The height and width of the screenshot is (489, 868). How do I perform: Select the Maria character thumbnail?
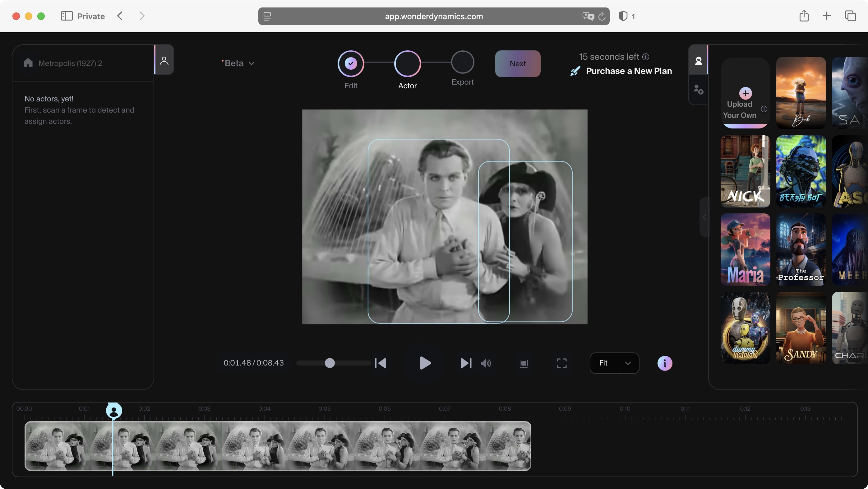pos(745,249)
